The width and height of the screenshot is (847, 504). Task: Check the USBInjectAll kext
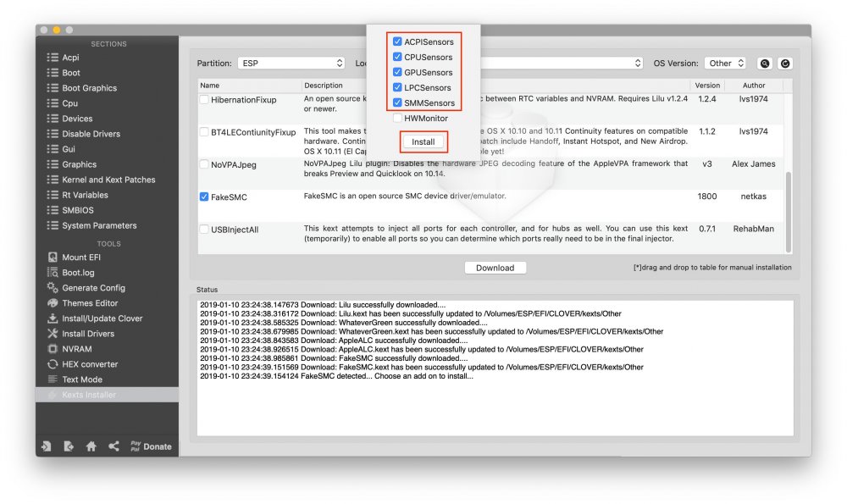pos(204,229)
